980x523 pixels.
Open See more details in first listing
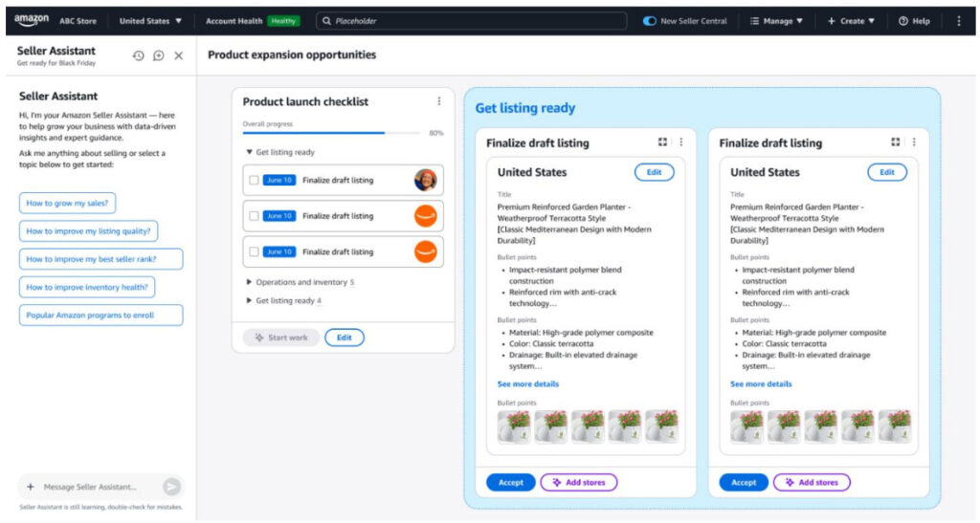click(528, 383)
